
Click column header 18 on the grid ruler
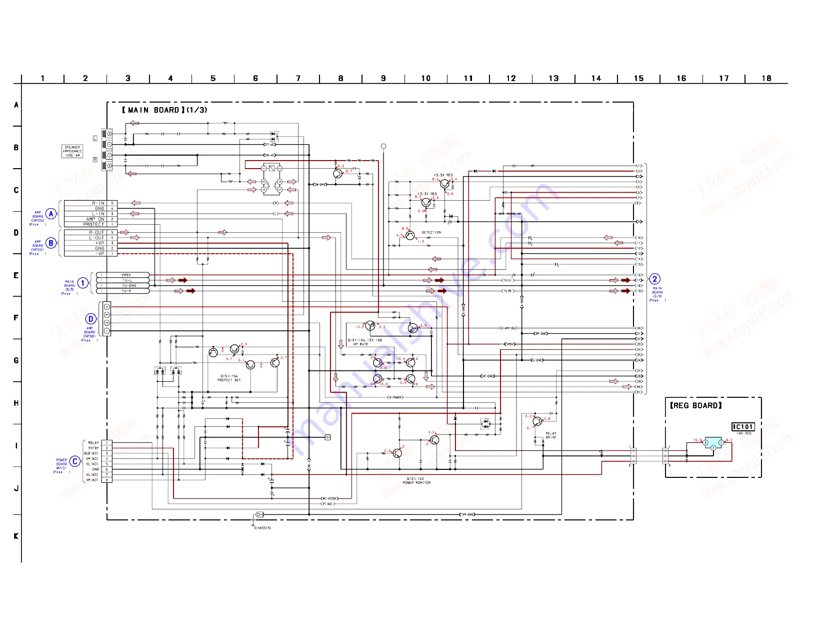coord(766,79)
